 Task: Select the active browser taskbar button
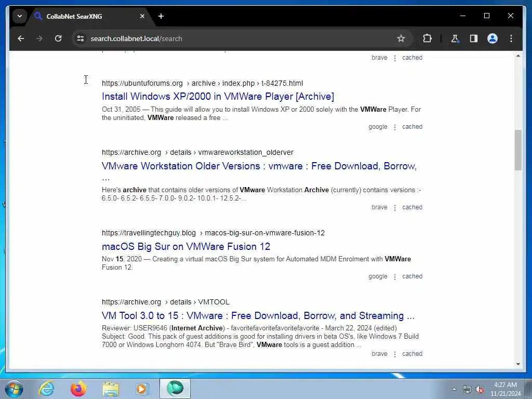pos(175,389)
